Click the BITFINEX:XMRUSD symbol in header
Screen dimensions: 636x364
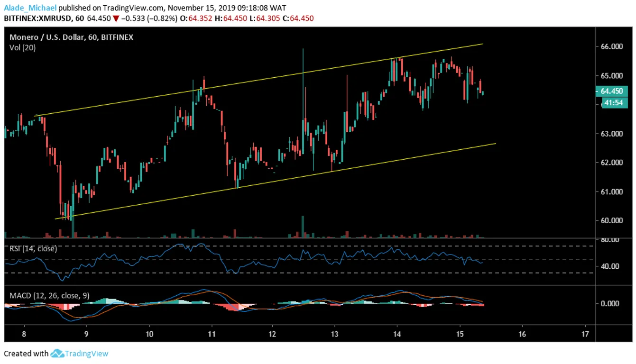(38, 18)
